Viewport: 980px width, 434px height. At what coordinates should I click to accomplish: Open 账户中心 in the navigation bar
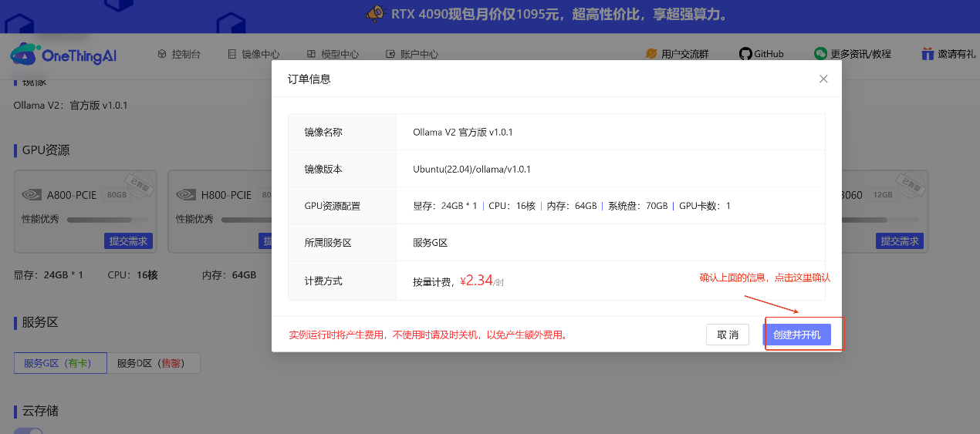pyautogui.click(x=412, y=54)
